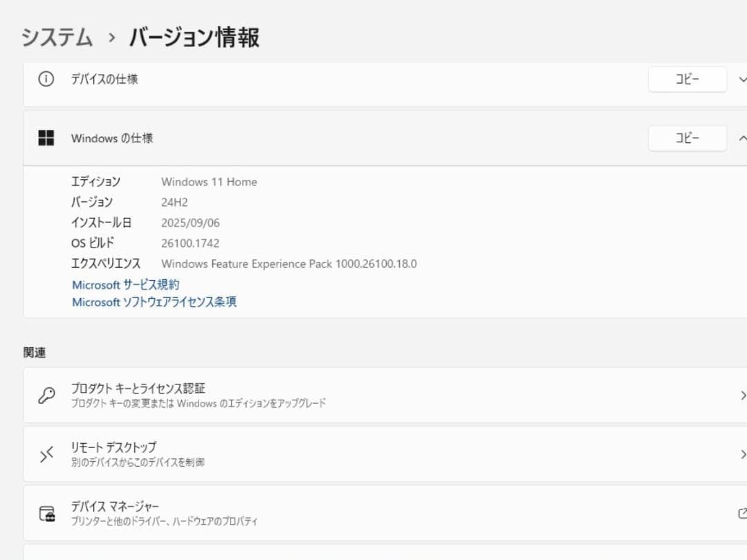
Task: Open the Microsoft ソフトウェアライセンス条項 link
Action: 154,302
